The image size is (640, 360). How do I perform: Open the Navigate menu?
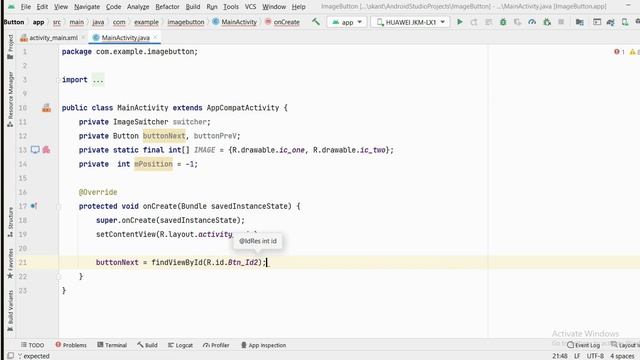[x=87, y=7]
